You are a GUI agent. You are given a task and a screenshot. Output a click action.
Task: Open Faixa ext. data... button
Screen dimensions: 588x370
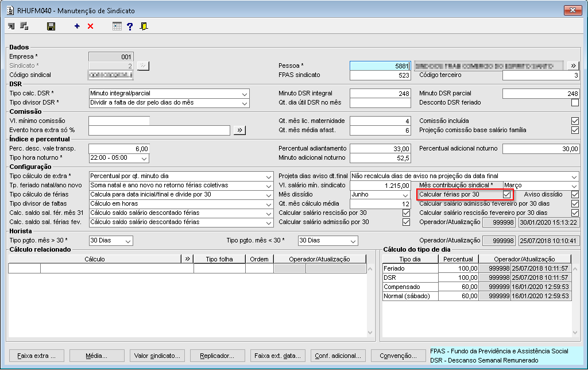pos(277,356)
